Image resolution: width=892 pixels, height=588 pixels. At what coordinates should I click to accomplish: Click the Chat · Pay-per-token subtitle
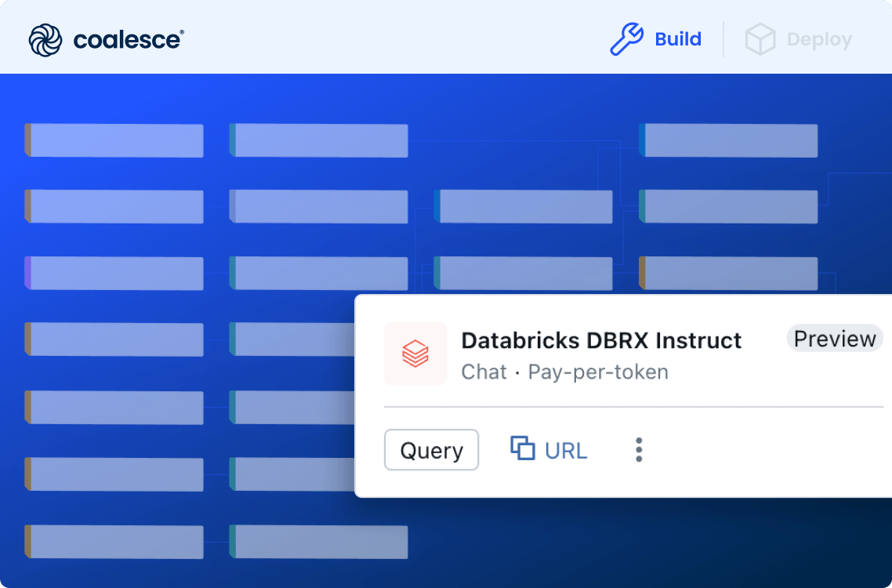(x=564, y=372)
